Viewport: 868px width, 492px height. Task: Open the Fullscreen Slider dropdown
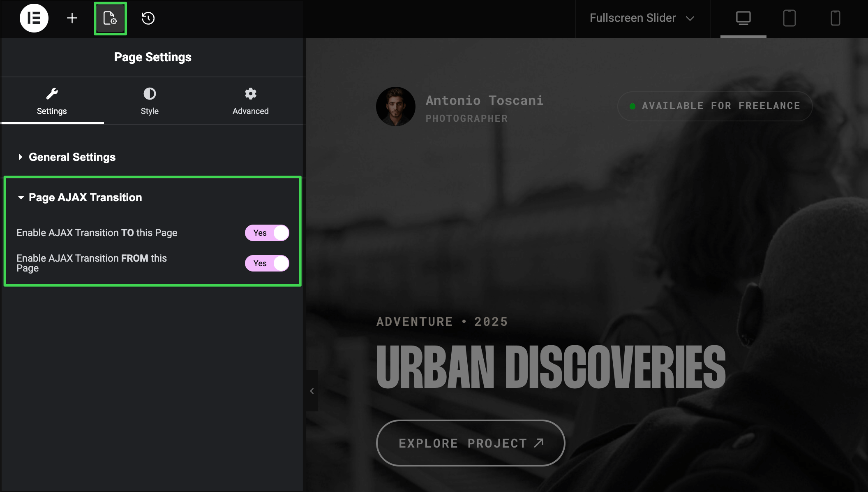642,18
